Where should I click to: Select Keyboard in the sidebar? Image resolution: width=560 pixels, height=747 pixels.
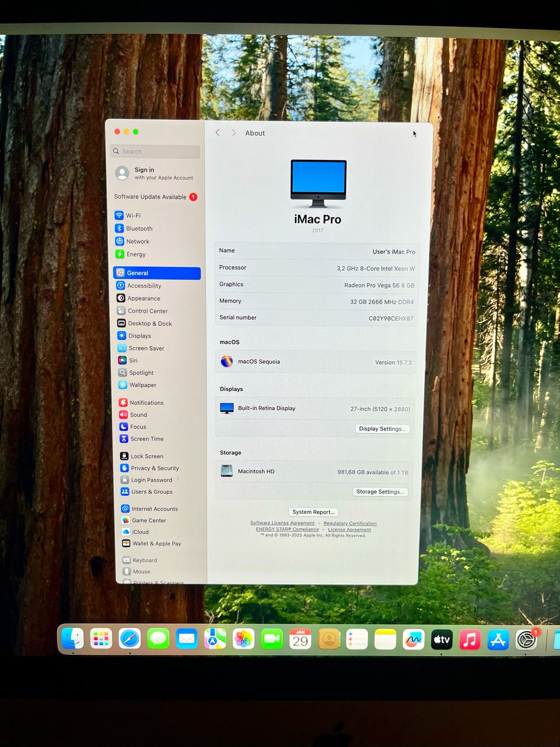pyautogui.click(x=139, y=560)
